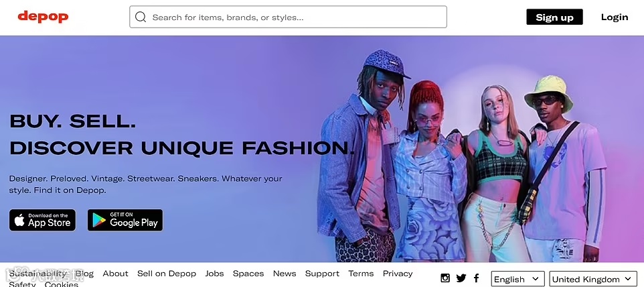Expand the English language dropdown

[x=518, y=279]
